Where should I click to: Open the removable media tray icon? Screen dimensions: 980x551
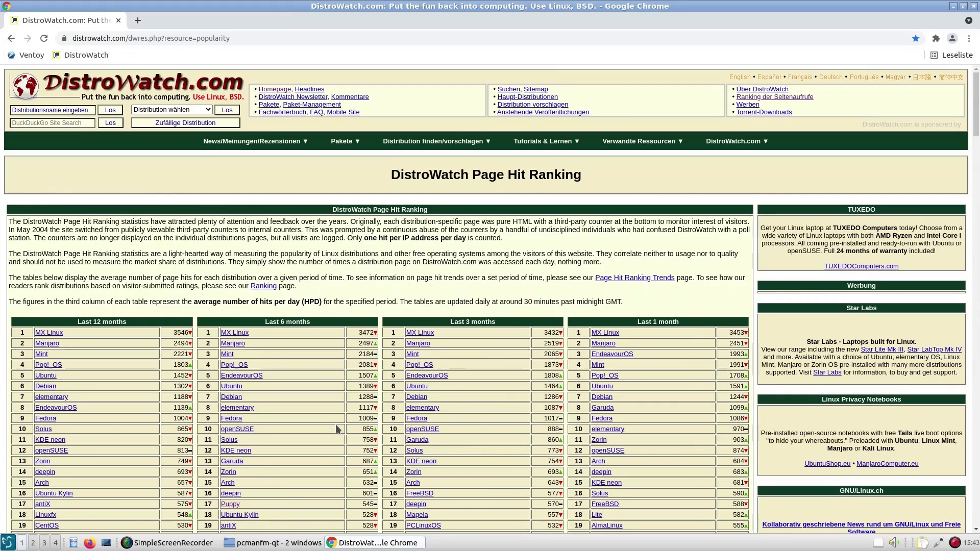coord(878,543)
